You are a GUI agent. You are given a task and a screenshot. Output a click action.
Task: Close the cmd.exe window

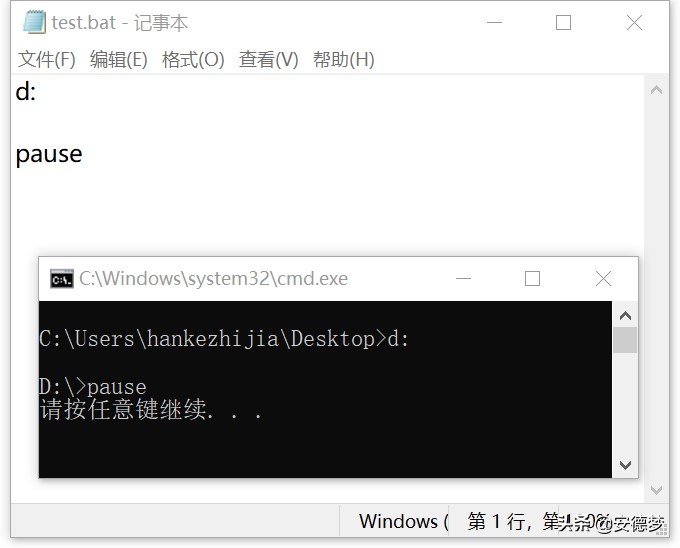(x=603, y=278)
